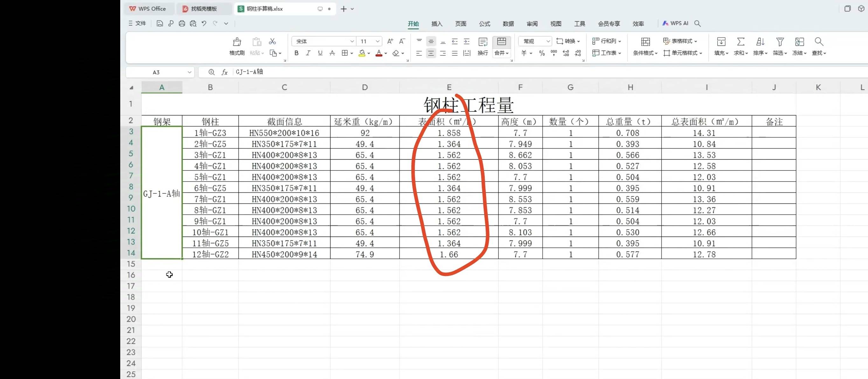Open the 文件 (File) menu
This screenshot has height=379, width=868.
tap(137, 23)
